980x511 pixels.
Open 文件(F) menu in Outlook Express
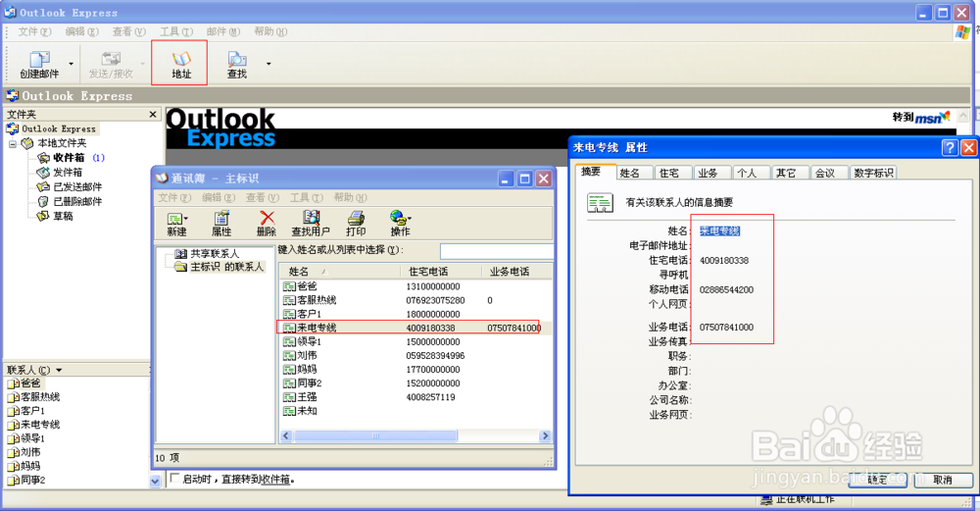click(33, 31)
